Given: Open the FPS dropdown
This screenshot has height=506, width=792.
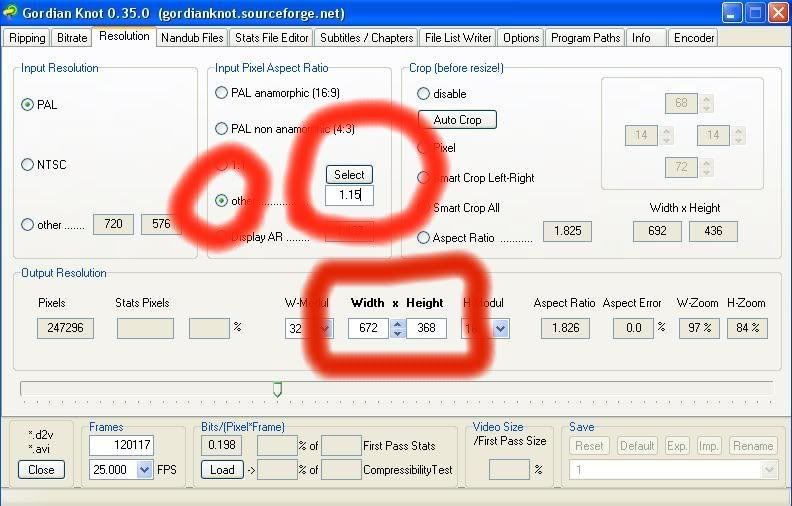Looking at the screenshot, I should pyautogui.click(x=144, y=470).
